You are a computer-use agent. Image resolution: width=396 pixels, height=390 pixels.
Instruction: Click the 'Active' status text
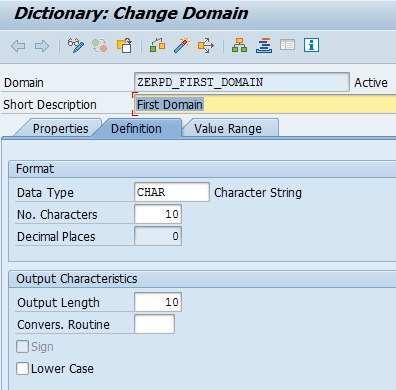(371, 83)
